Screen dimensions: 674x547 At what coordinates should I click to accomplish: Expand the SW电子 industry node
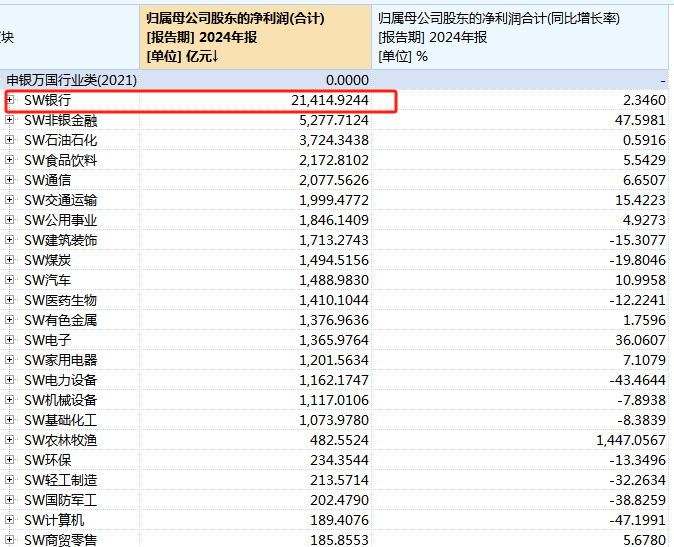pyautogui.click(x=10, y=340)
